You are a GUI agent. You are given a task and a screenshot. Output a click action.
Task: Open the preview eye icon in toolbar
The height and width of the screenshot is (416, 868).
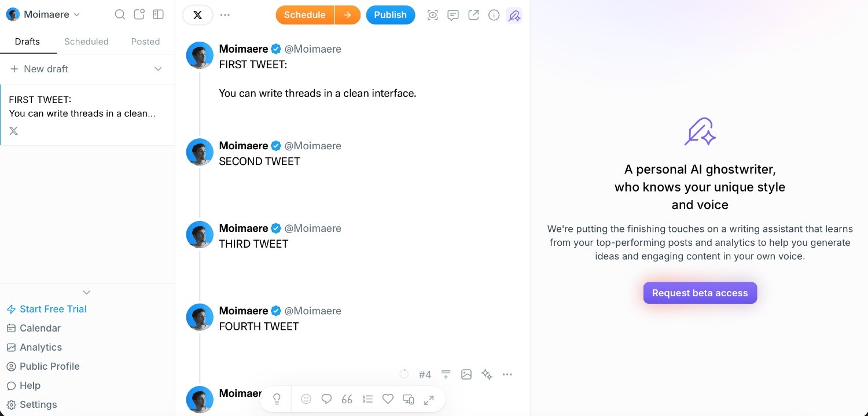coord(432,15)
